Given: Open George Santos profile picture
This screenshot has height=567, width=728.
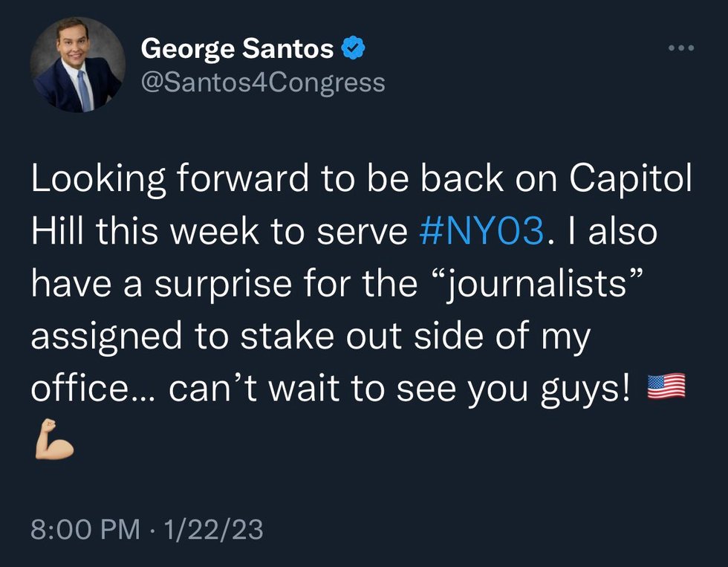Looking at the screenshot, I should pos(77,65).
